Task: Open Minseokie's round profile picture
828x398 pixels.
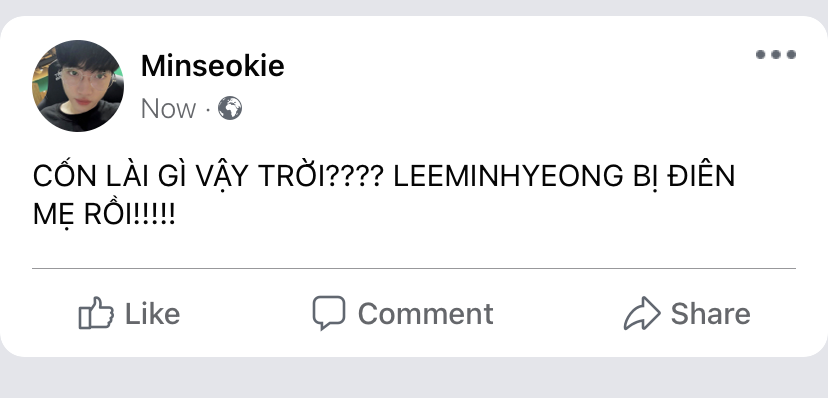Action: 78,86
